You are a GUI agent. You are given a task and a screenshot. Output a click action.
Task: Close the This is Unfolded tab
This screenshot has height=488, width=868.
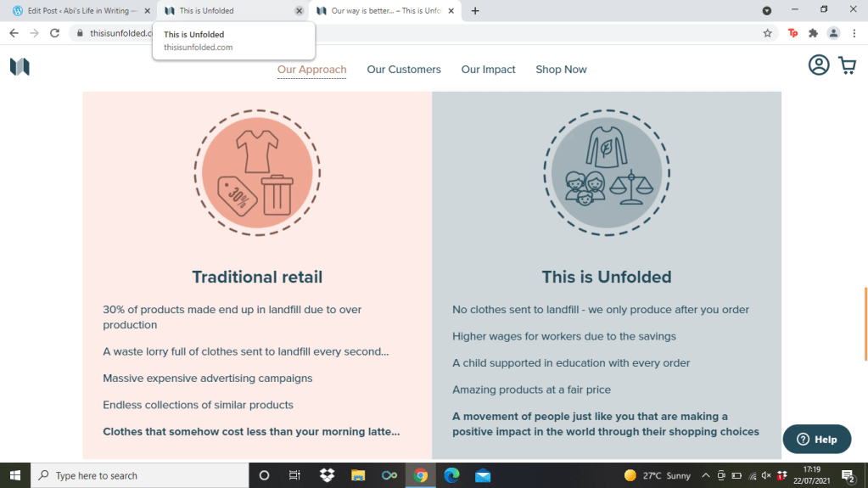click(299, 11)
